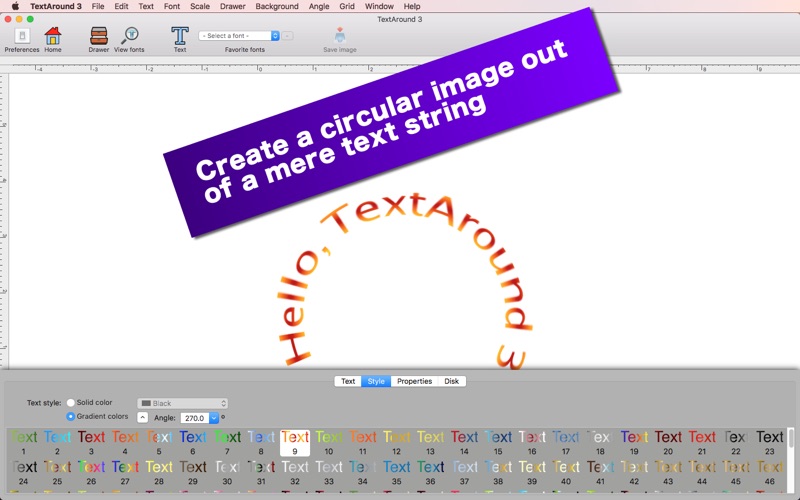Viewport: 800px width, 500px height.
Task: Click the Save image icon
Action: point(340,36)
